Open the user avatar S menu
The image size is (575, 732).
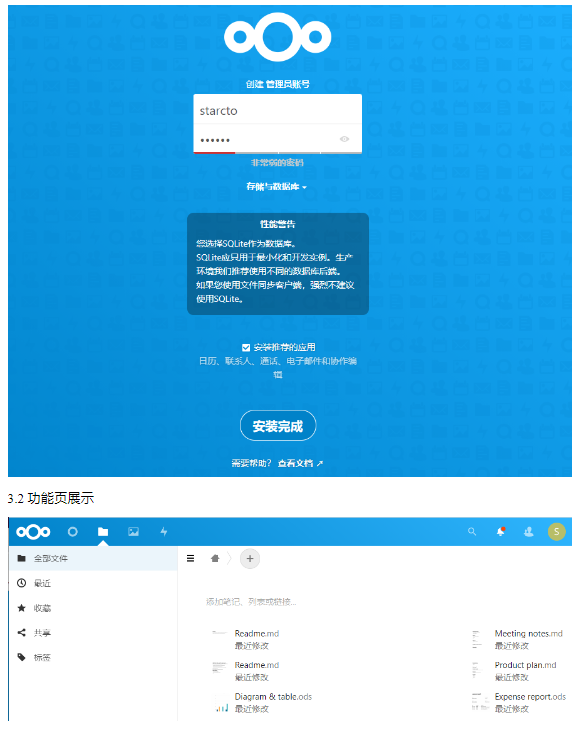(x=556, y=532)
